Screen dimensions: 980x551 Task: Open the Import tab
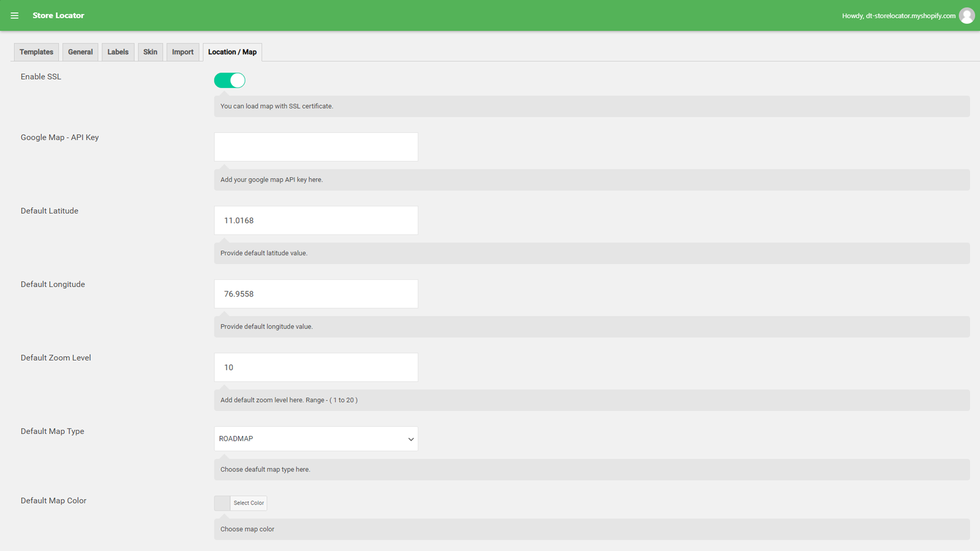point(183,52)
